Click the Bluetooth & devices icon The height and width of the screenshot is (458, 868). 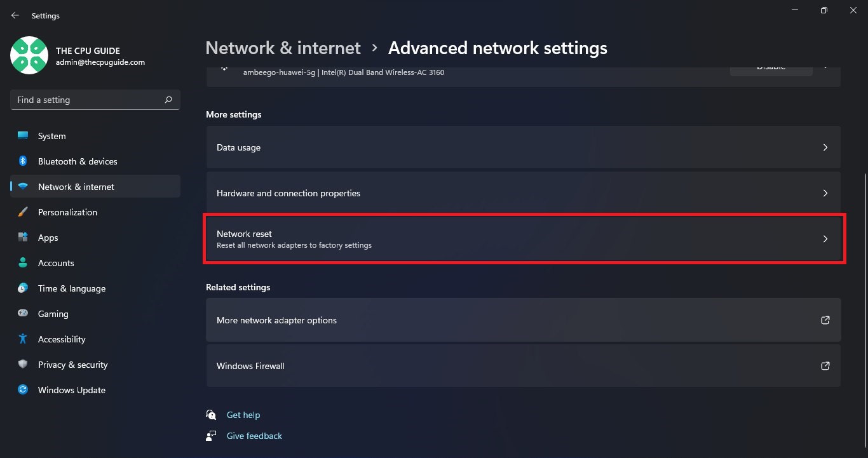pyautogui.click(x=23, y=161)
